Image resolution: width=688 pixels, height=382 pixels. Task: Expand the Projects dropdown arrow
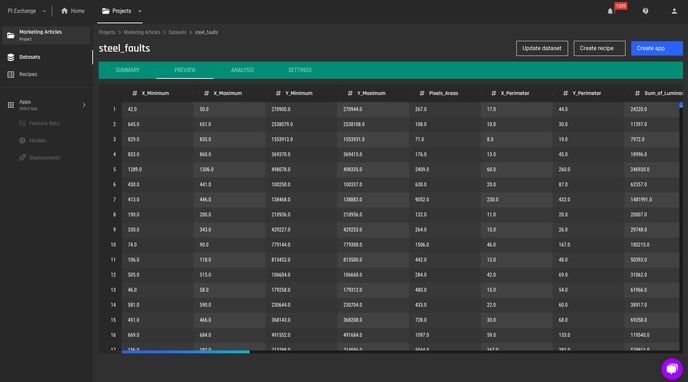(x=140, y=11)
